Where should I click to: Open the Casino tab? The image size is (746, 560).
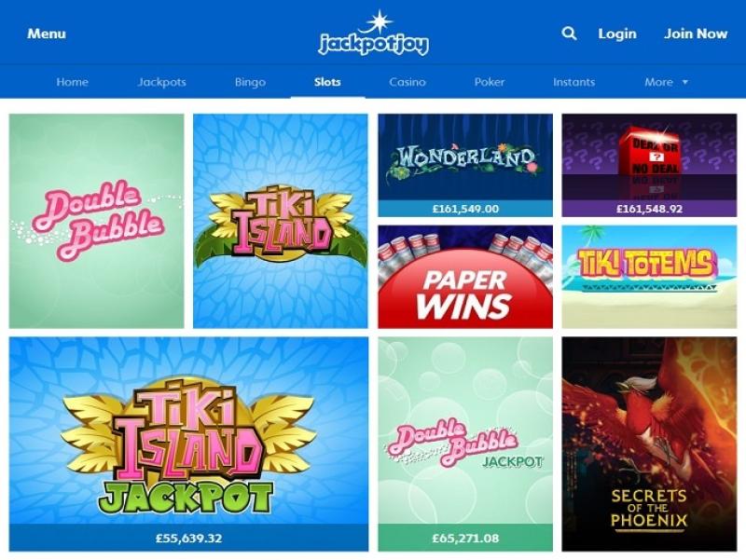pos(408,82)
